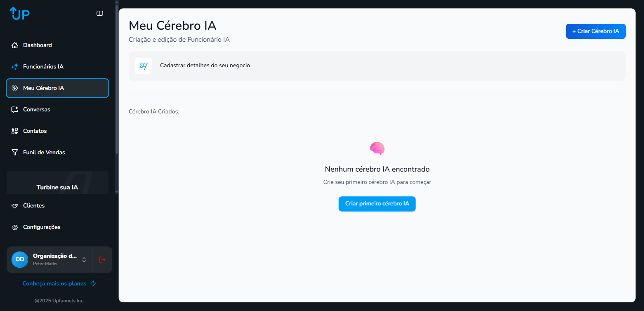644x311 pixels.
Task: Click the Funcionários IA sparkles icon
Action: [15, 66]
